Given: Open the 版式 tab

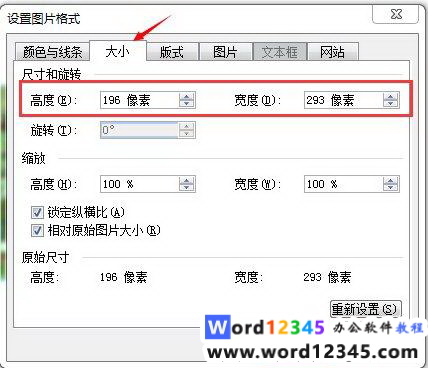Looking at the screenshot, I should 172,52.
